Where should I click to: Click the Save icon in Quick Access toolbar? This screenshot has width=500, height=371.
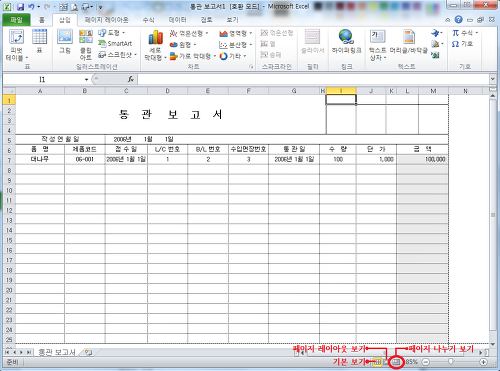[x=20, y=7]
